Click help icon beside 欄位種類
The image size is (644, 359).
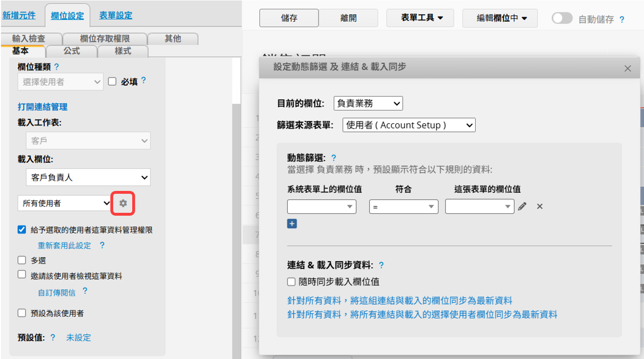click(x=57, y=67)
